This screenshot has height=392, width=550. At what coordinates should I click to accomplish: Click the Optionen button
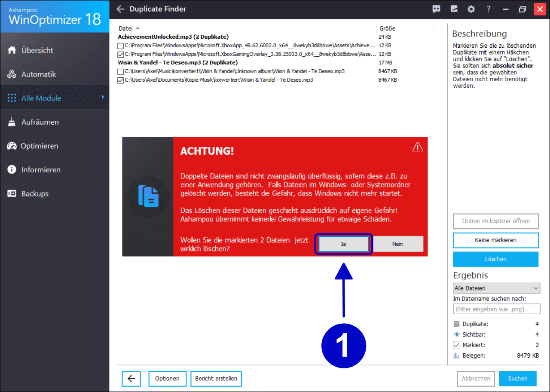167,379
